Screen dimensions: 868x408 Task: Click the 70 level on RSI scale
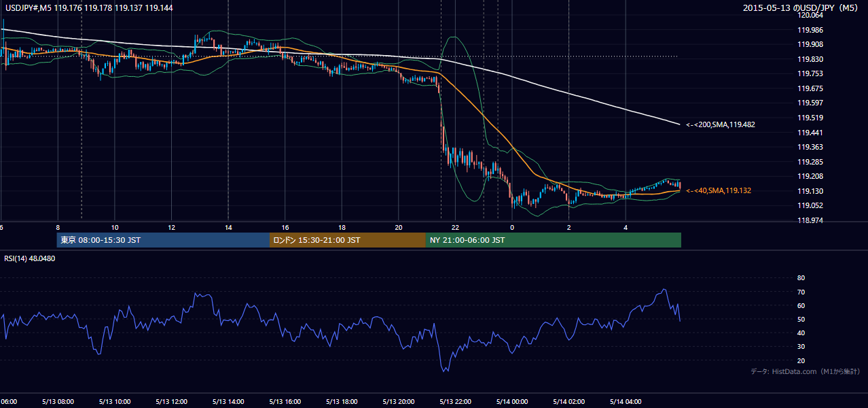[x=801, y=292]
